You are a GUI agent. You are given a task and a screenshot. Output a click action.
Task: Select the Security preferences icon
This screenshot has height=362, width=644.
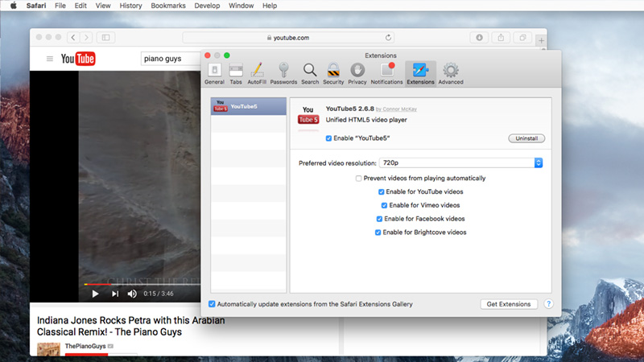click(x=333, y=73)
